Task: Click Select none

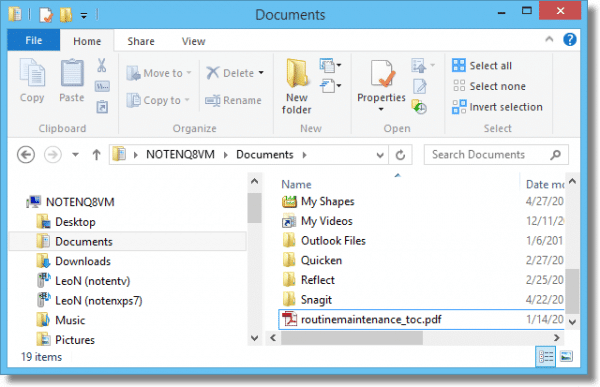Action: tap(489, 86)
